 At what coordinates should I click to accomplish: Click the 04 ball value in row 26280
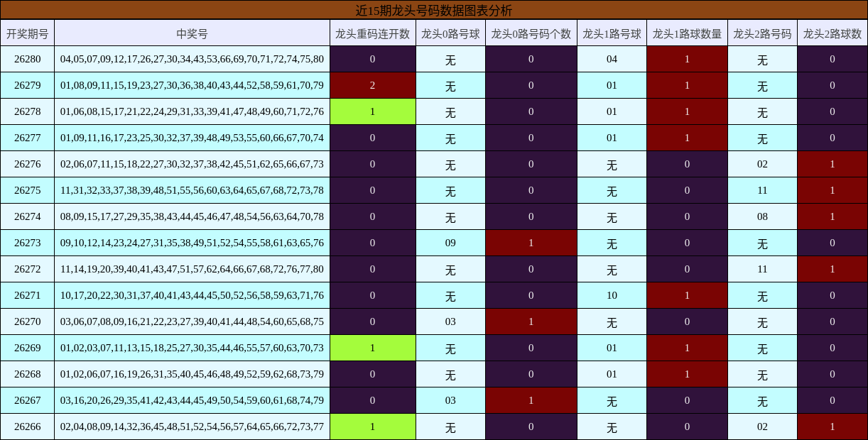(x=612, y=59)
